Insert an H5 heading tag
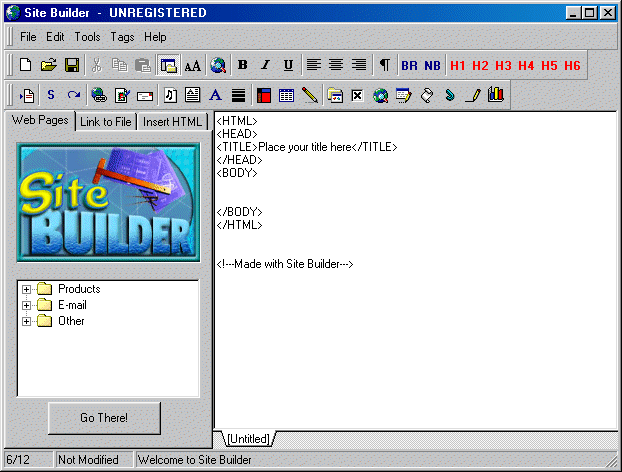 (549, 65)
